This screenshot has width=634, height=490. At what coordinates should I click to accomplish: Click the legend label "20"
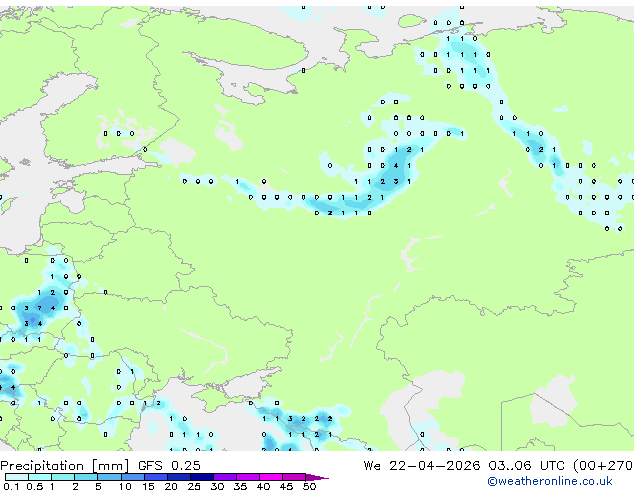coord(171,486)
